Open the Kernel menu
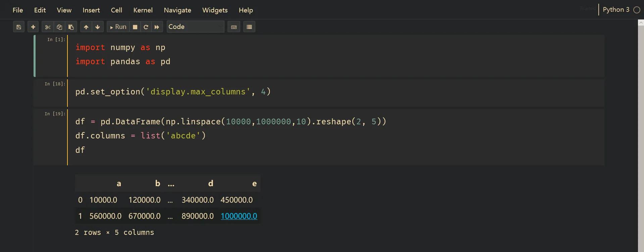The image size is (644, 252). [x=143, y=10]
